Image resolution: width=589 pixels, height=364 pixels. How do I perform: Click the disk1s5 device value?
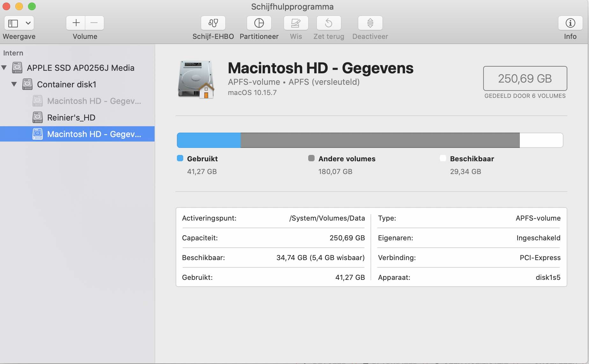pos(548,277)
